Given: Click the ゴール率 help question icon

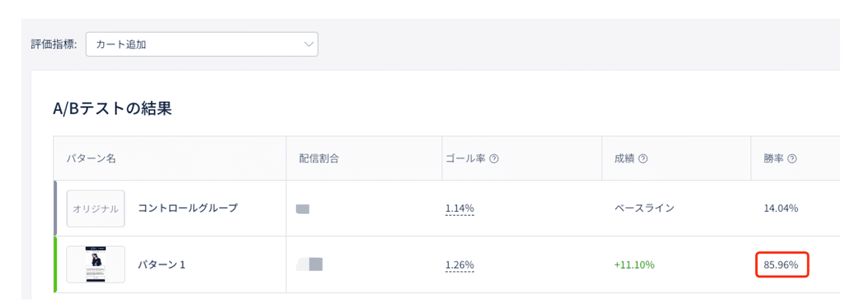Looking at the screenshot, I should click(494, 159).
